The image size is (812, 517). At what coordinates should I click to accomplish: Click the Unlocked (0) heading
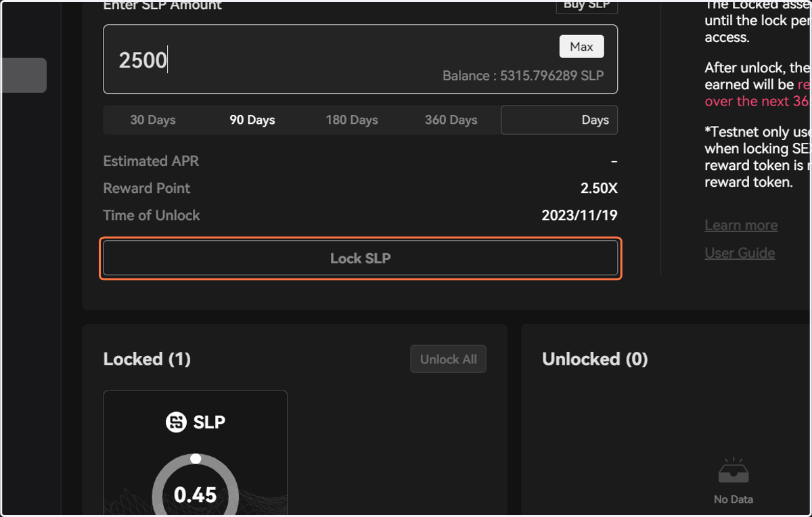pyautogui.click(x=595, y=359)
